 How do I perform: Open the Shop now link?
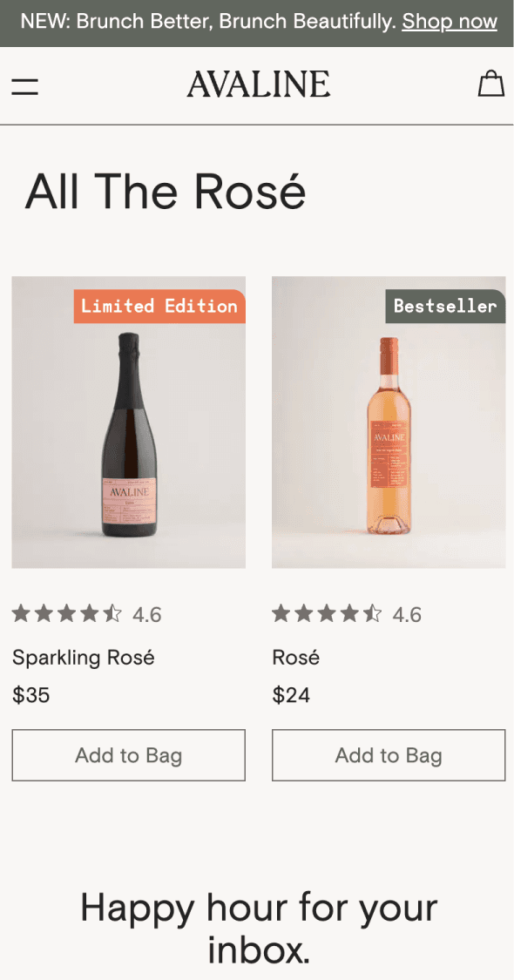pos(450,21)
